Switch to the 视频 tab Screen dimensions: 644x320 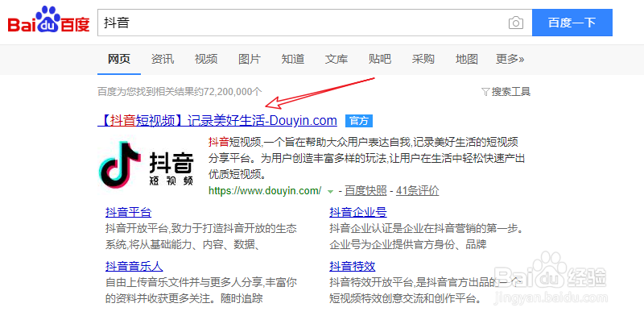pyautogui.click(x=206, y=59)
